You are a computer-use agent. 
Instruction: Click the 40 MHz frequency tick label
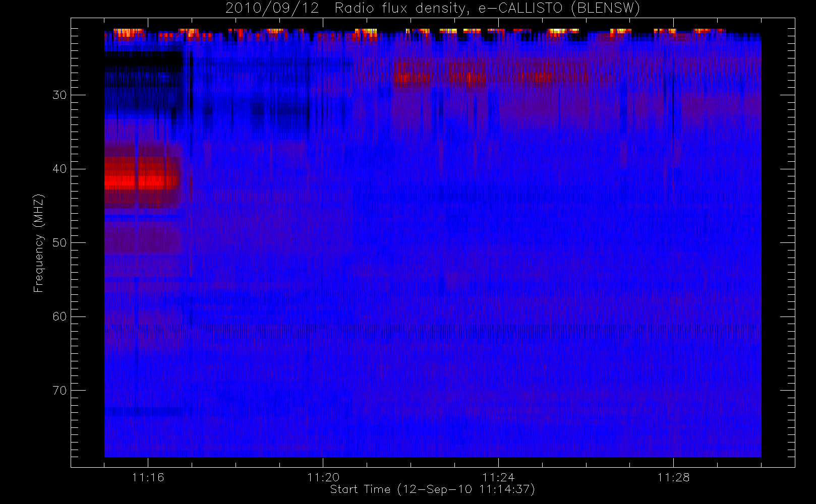(x=60, y=169)
